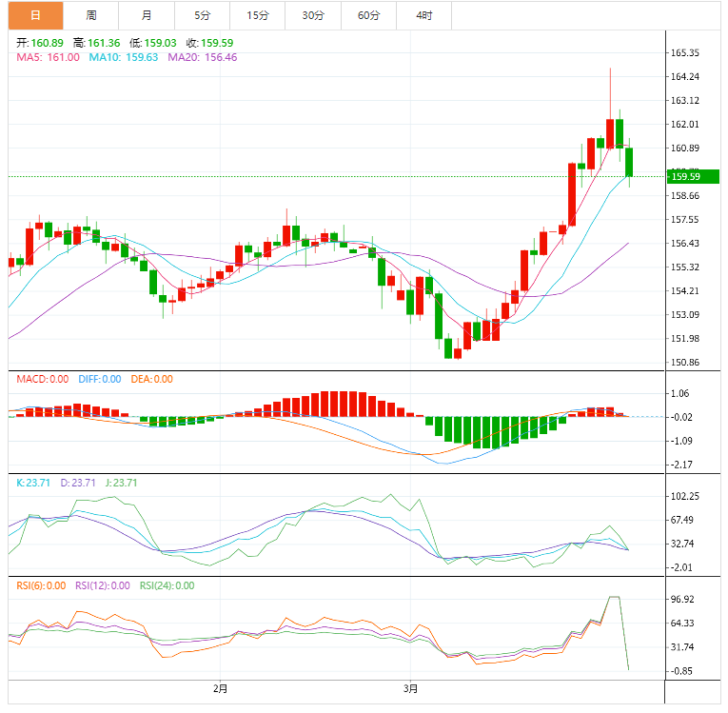Click the RSI(12): 0.00 label
This screenshot has width=728, height=713.
click(103, 585)
